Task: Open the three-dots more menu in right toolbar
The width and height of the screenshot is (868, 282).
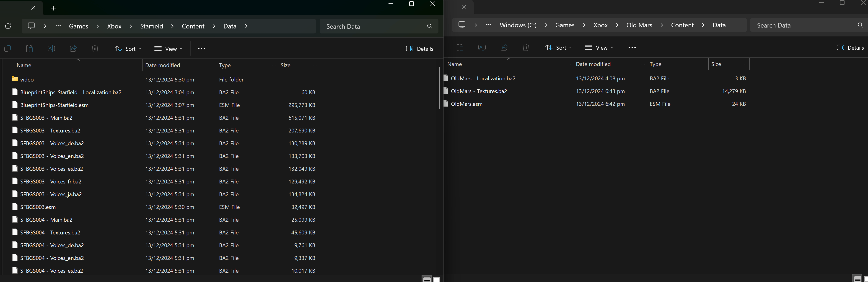Action: (632, 47)
